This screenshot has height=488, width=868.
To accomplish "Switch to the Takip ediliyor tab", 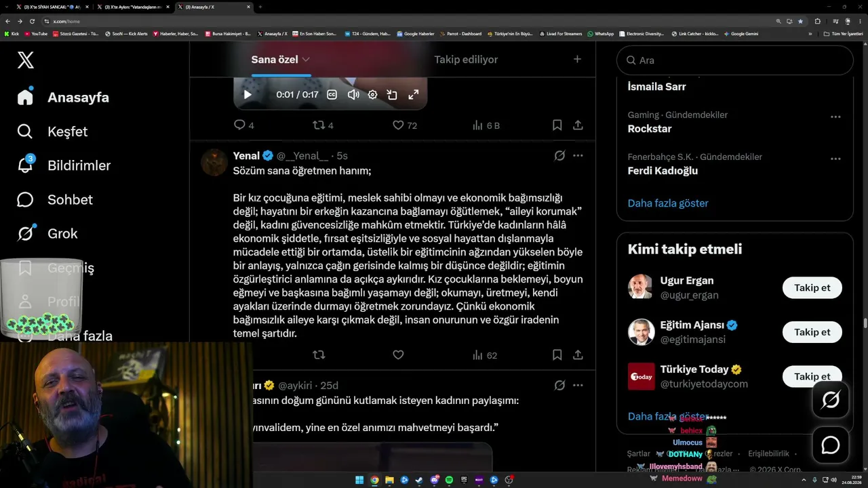I will [x=466, y=60].
